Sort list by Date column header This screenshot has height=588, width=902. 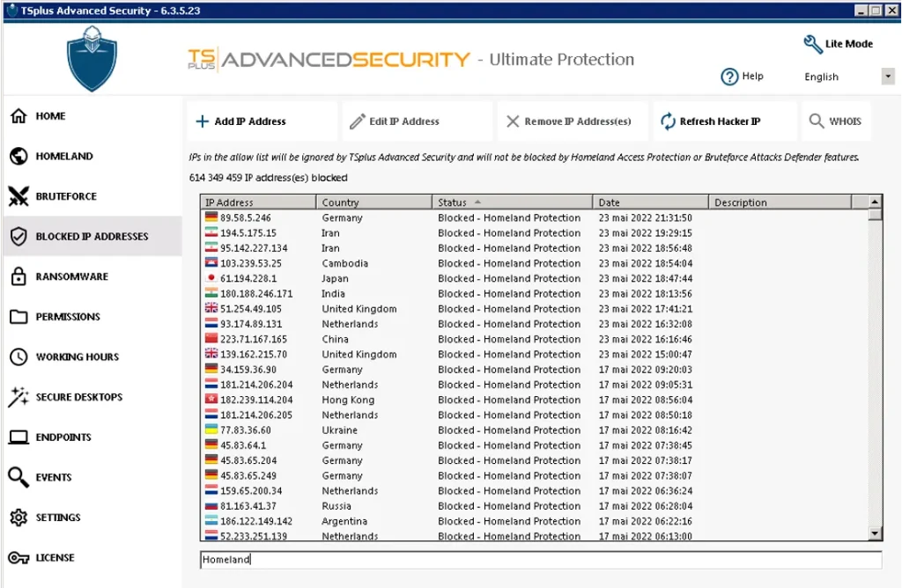[650, 202]
